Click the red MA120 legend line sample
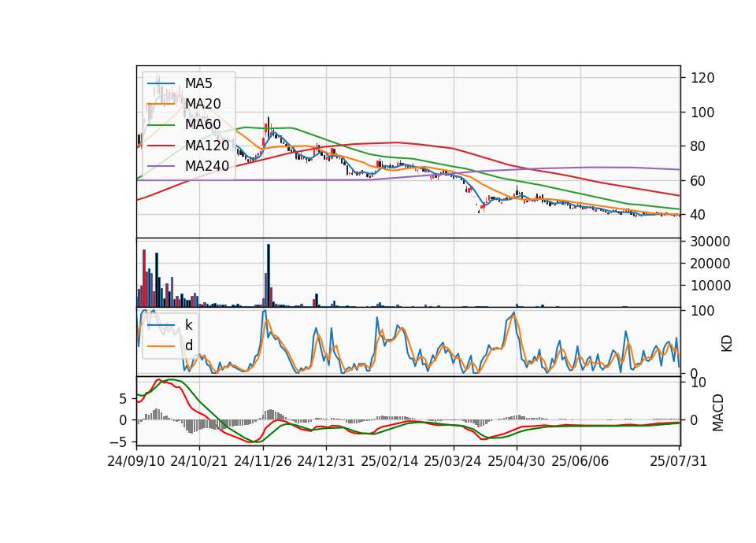Viewport: 756px width, 543px height. tap(161, 146)
